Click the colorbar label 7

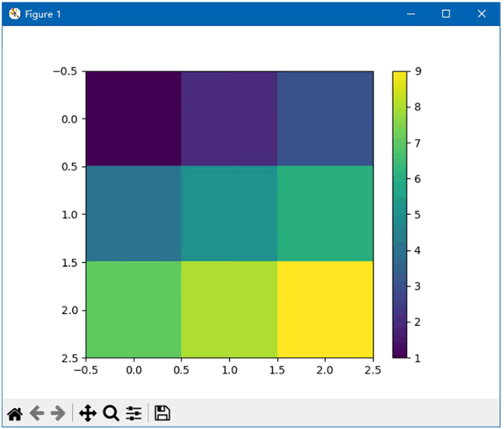(417, 143)
